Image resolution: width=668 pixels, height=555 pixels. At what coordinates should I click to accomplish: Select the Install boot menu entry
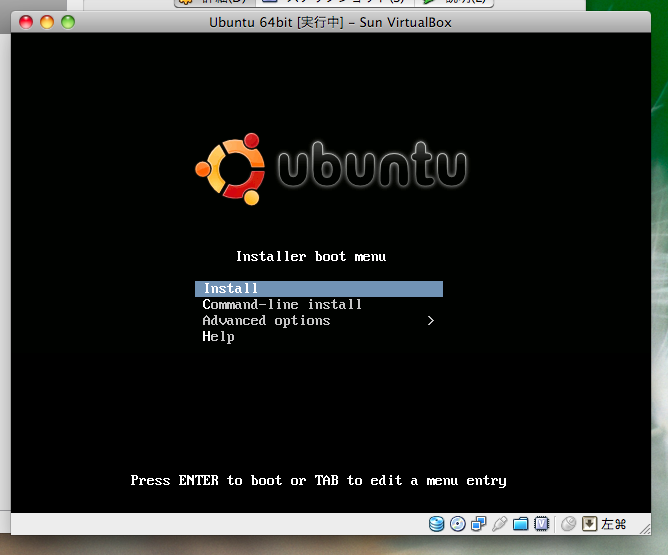[x=319, y=288]
